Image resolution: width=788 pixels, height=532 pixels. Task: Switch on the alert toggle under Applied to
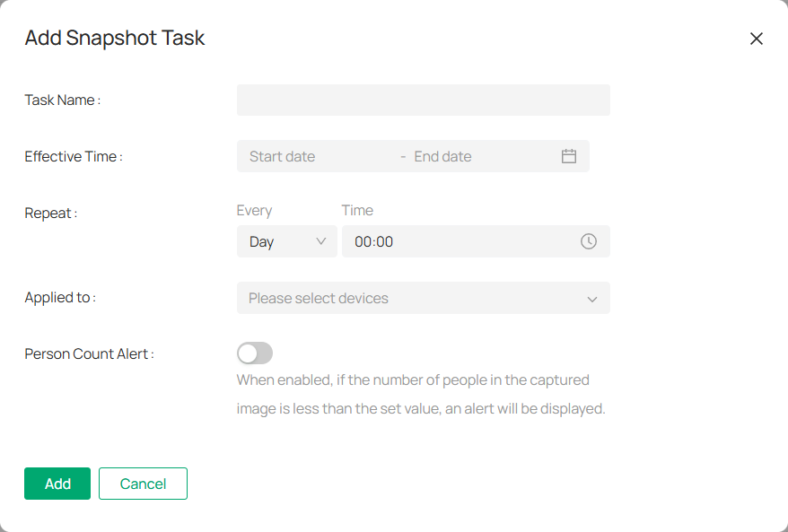[254, 353]
